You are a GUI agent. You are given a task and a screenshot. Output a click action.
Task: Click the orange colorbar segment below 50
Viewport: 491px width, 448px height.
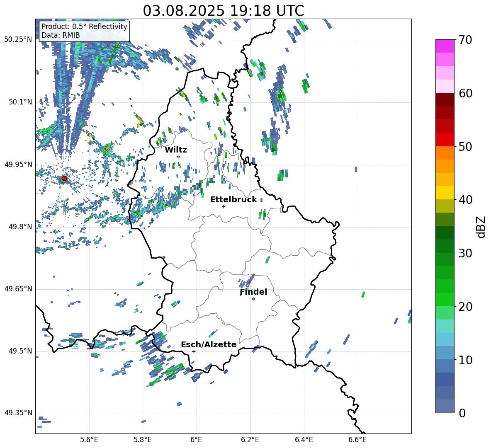(445, 153)
